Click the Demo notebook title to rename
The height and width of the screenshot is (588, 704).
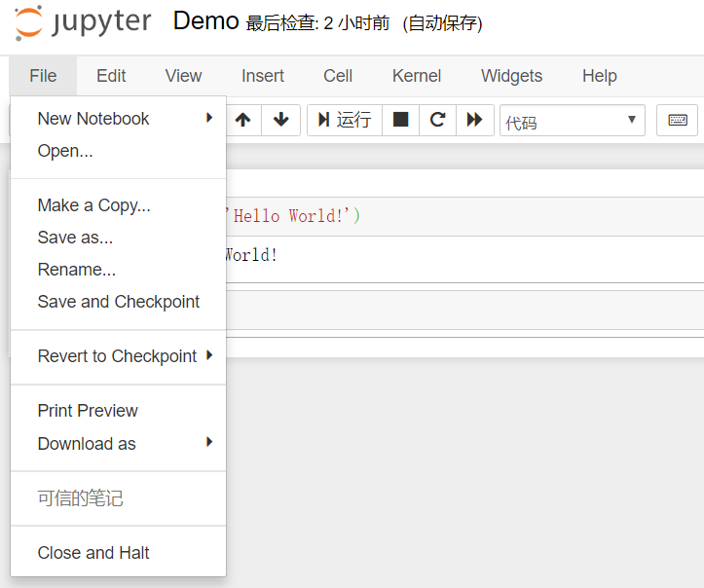coord(205,21)
